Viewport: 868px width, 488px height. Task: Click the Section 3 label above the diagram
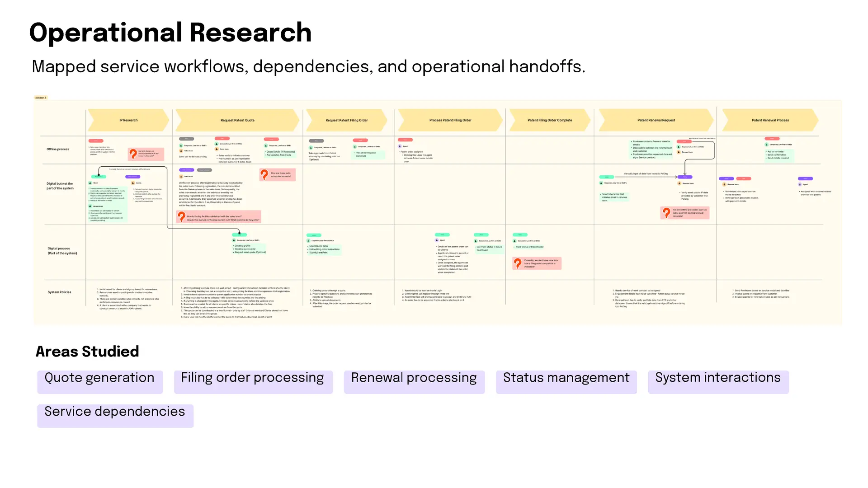click(41, 98)
